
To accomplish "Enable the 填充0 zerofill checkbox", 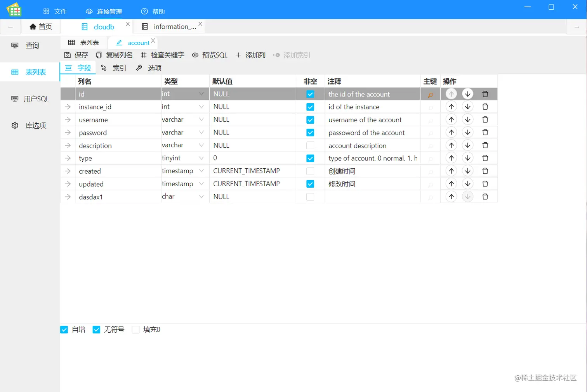I will (x=135, y=330).
